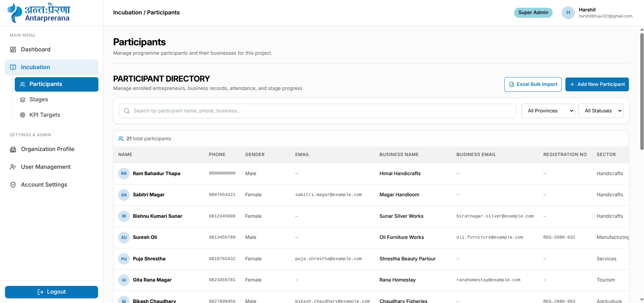Screen dimensions: 644x303
Task: Click registration number REG-2080-032
Action: (x=559, y=238)
